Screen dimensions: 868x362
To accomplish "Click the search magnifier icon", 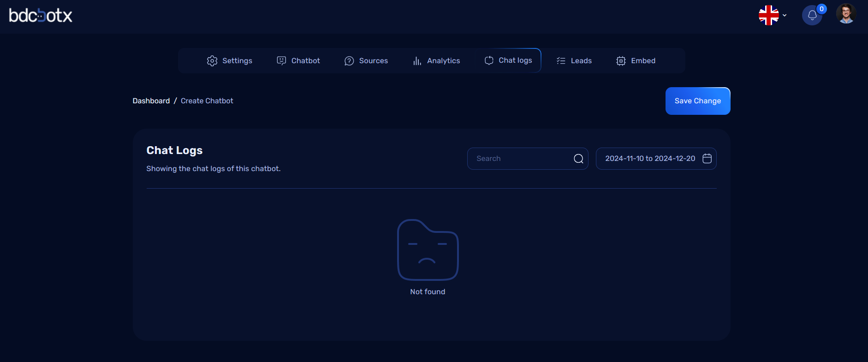I will pos(578,159).
